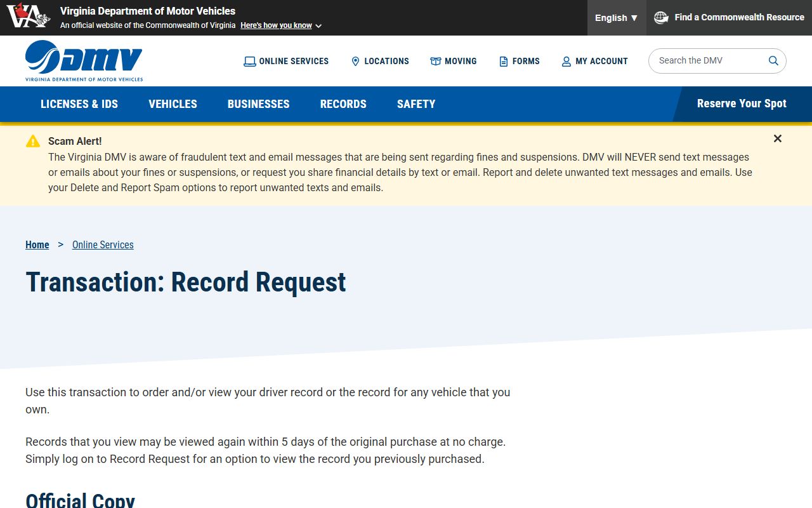Screen dimensions: 812x508
Task: Click the Virginia Department of Motor Vehicles title
Action: pyautogui.click(x=148, y=11)
